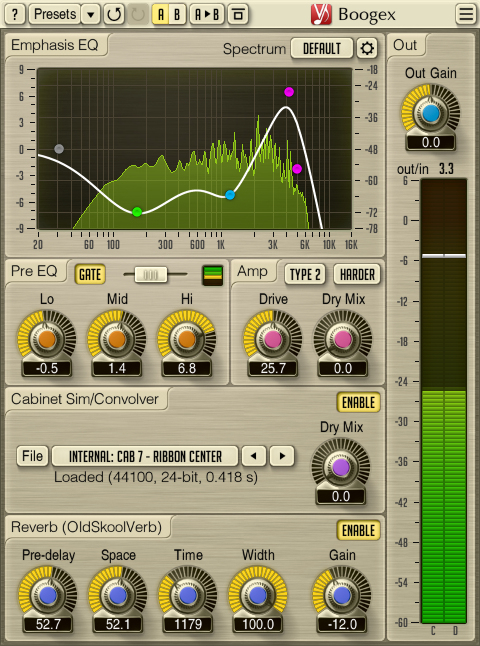Open the Presets menu
Screen dimensions: 480x646
[55, 14]
